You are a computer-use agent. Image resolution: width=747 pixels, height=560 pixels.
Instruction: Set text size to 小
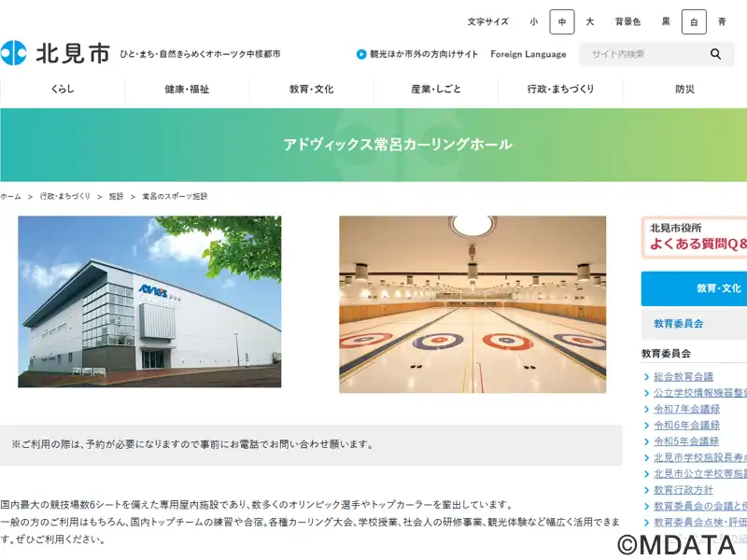pyautogui.click(x=534, y=21)
